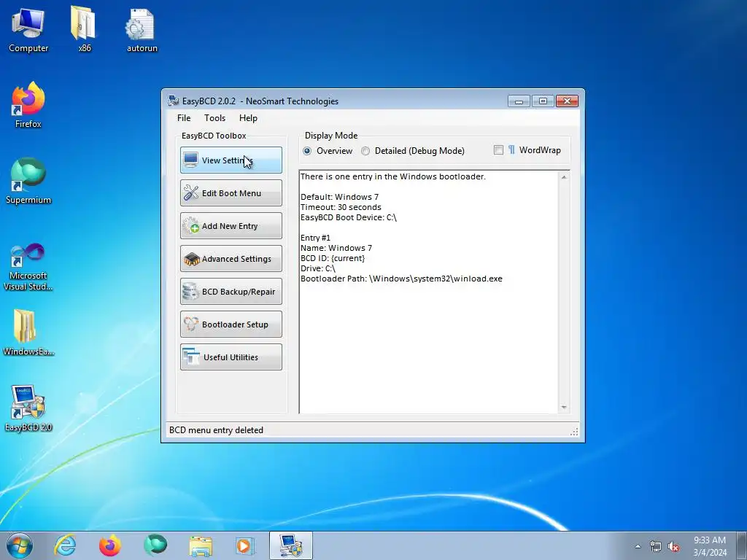
Task: Select the Computer desktop icon
Action: tap(28, 29)
